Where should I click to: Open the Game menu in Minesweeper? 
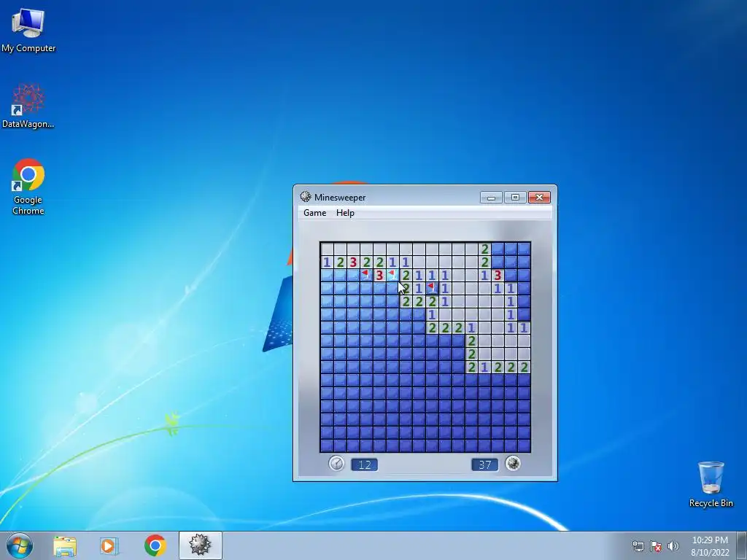click(315, 213)
